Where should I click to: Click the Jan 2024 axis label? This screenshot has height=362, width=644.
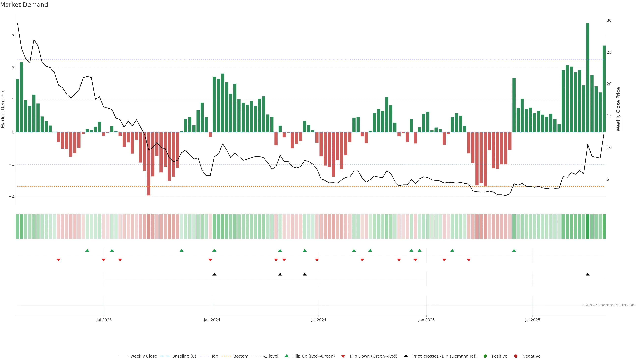pos(212,320)
